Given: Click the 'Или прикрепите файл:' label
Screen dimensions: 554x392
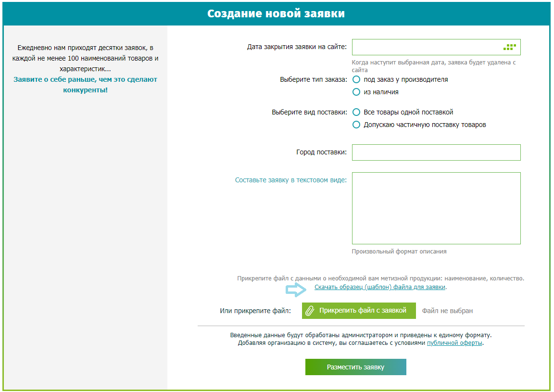Looking at the screenshot, I should pyautogui.click(x=255, y=311).
